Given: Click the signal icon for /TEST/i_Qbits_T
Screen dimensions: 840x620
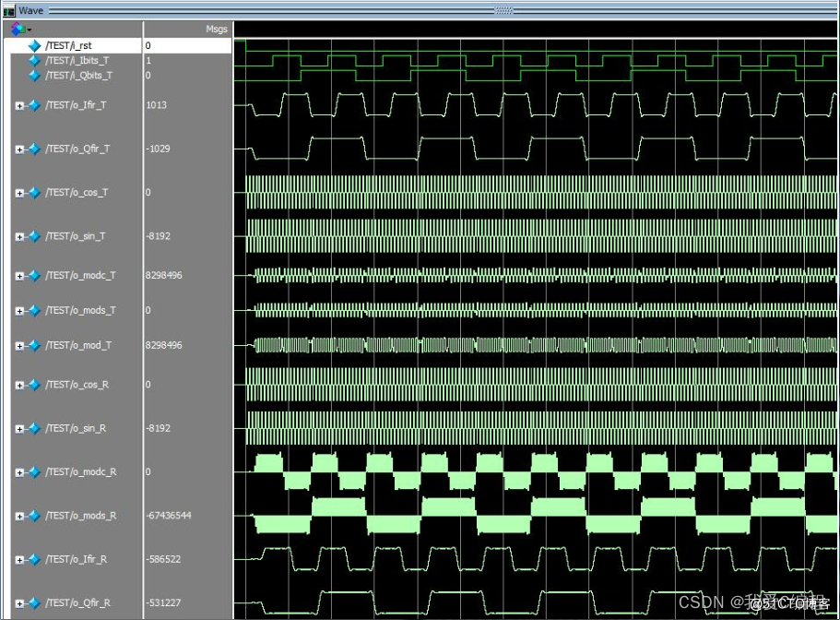Looking at the screenshot, I should pos(35,75).
